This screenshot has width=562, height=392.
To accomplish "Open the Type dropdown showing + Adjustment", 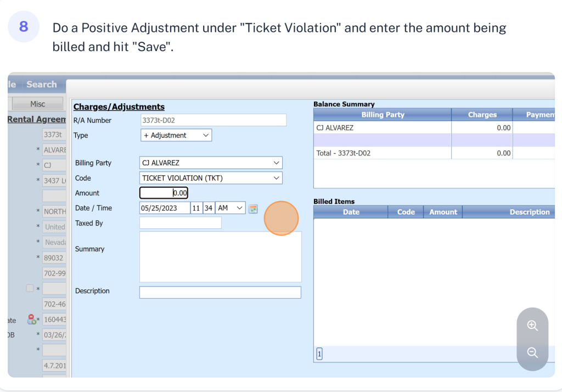I will pyautogui.click(x=176, y=135).
